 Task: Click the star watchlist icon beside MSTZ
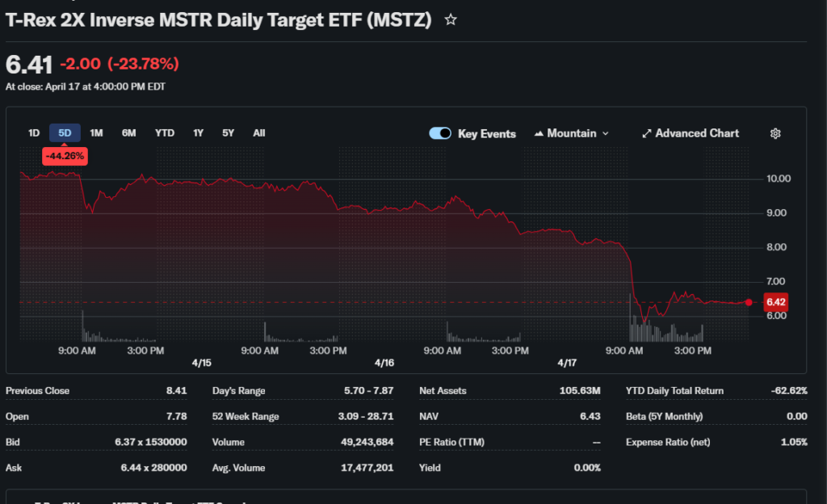[451, 19]
